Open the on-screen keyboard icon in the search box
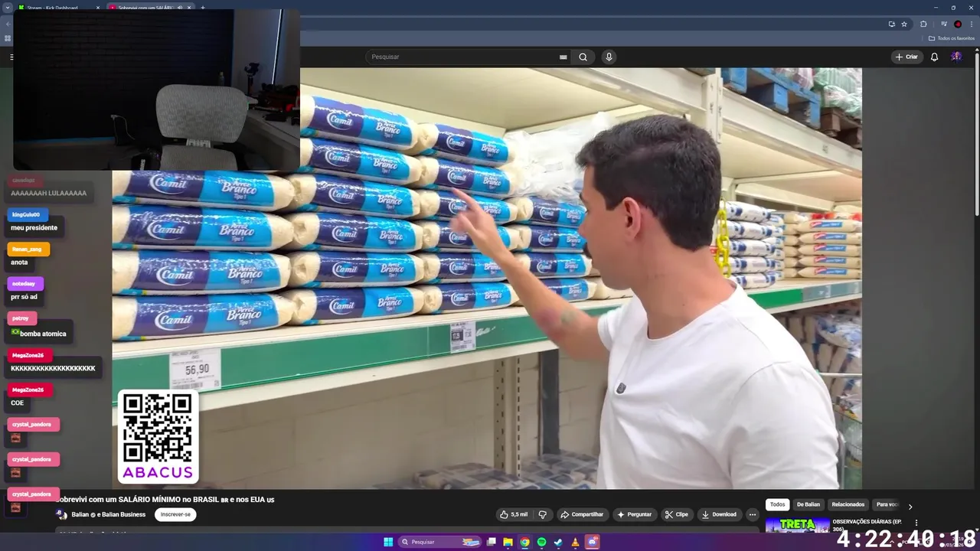 tap(563, 57)
